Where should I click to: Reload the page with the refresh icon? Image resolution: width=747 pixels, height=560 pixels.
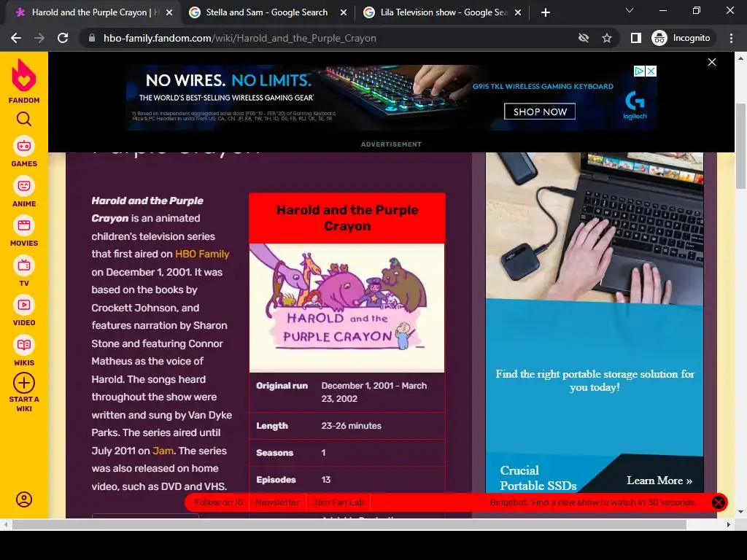[63, 38]
